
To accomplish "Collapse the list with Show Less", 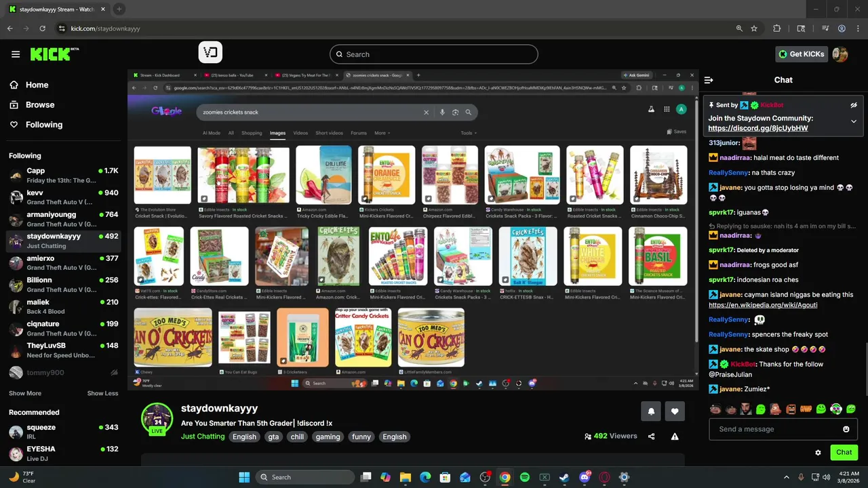I will coord(102,393).
